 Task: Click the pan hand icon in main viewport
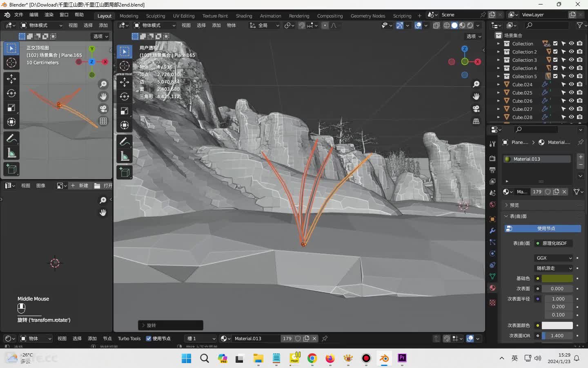point(476,96)
